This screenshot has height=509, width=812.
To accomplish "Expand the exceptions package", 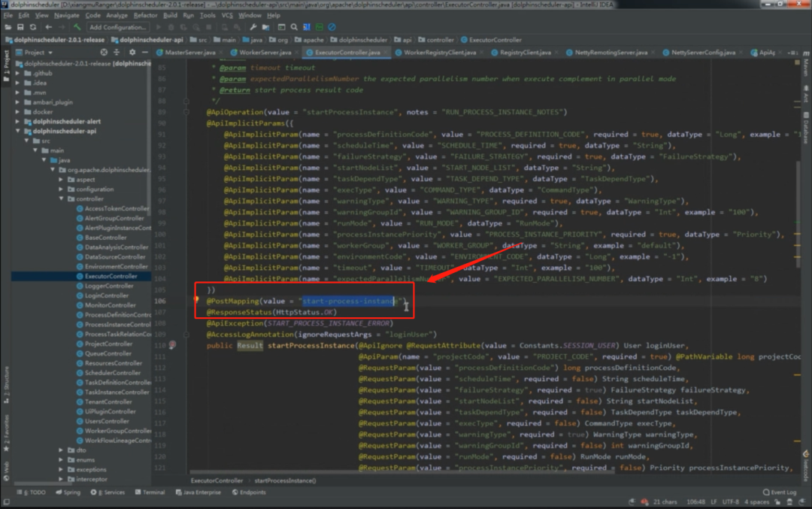I will pyautogui.click(x=61, y=470).
